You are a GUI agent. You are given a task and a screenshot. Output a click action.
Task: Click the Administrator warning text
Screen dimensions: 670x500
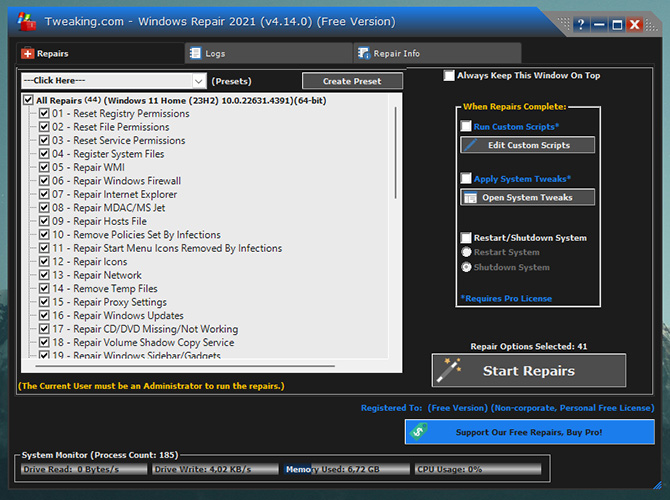(x=151, y=386)
